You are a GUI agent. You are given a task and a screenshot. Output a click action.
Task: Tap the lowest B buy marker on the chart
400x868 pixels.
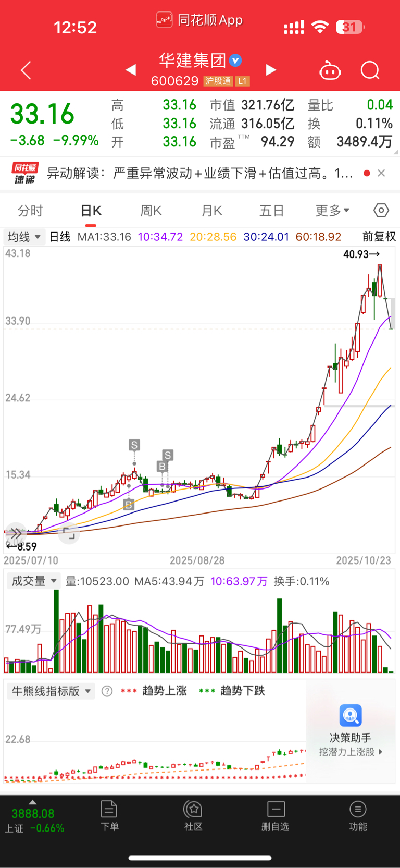129,504
